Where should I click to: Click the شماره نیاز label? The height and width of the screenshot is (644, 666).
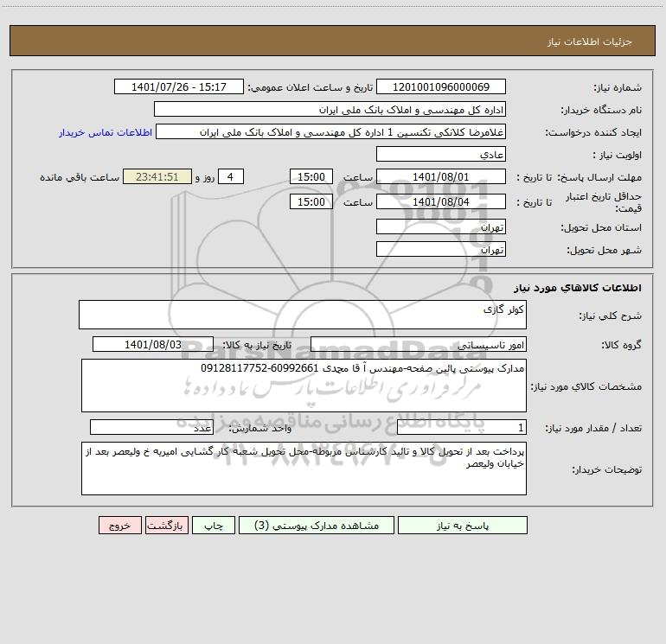[x=618, y=87]
